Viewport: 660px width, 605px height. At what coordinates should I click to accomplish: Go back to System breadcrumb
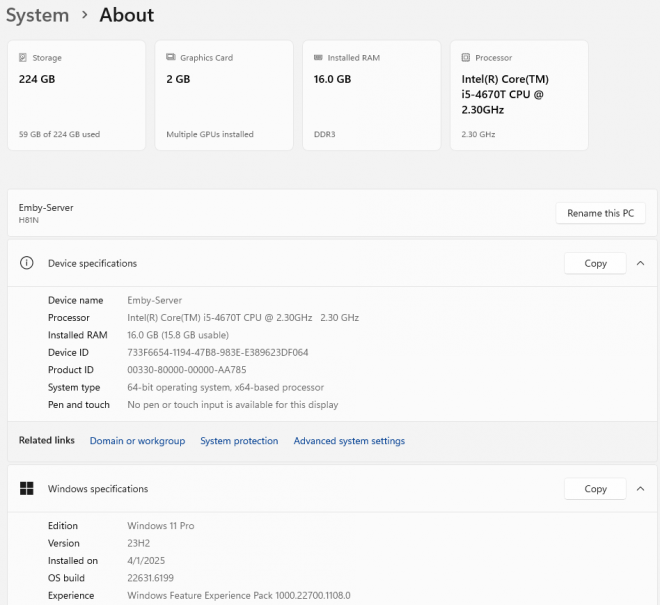[x=37, y=15]
